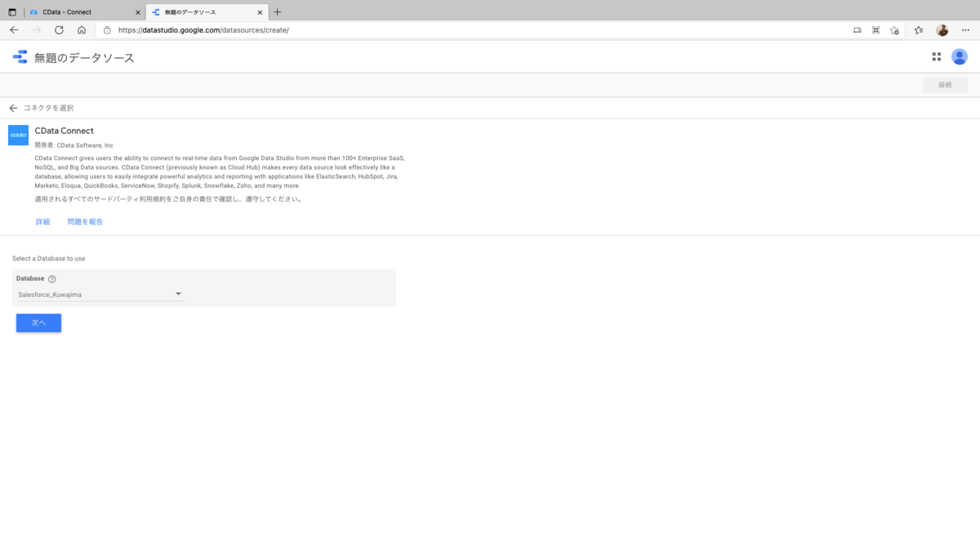The height and width of the screenshot is (551, 980).
Task: Click the Data Studio logo
Action: [20, 57]
